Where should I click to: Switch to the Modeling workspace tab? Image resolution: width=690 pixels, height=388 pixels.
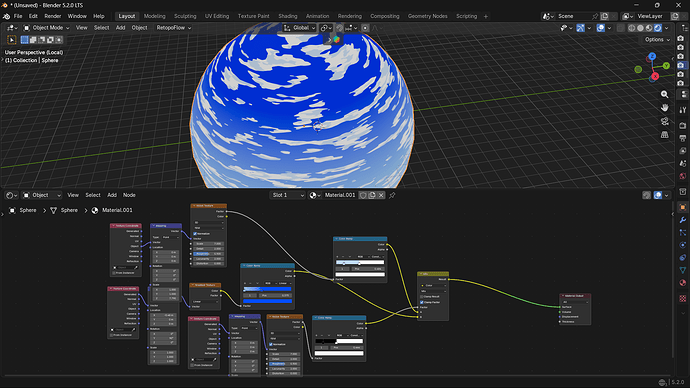154,16
